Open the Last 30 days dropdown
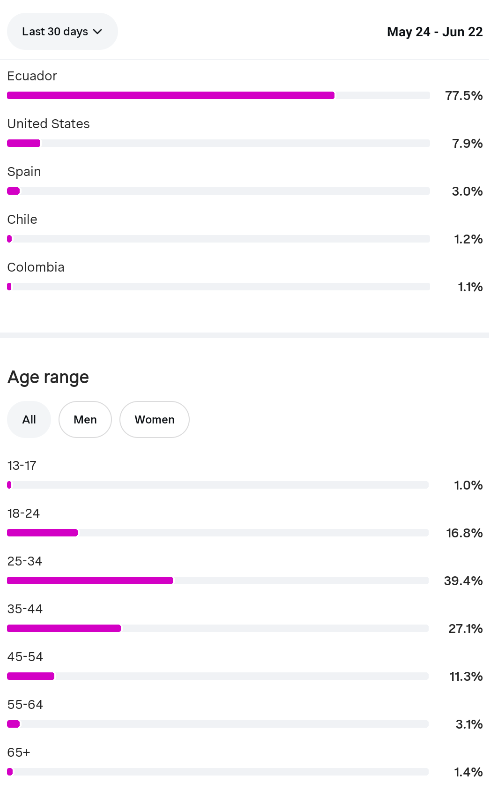 (x=62, y=32)
